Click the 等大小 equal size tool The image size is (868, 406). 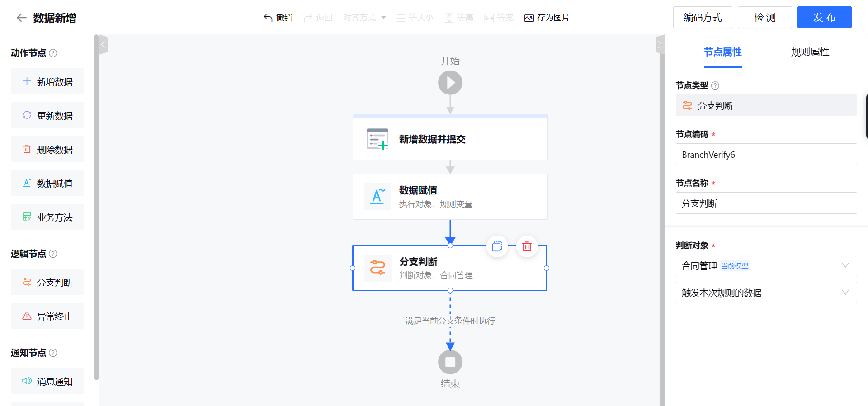coord(415,18)
